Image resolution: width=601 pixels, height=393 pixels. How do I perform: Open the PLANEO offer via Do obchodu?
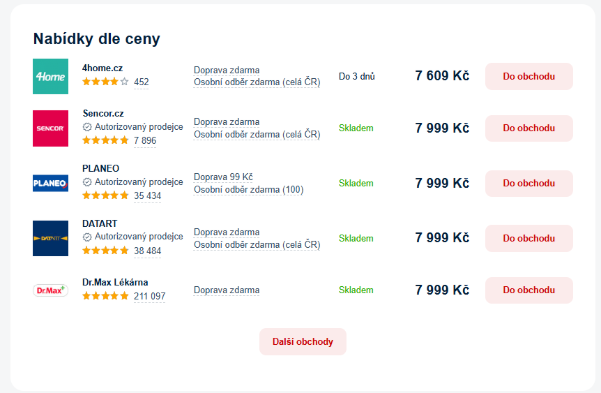click(529, 183)
